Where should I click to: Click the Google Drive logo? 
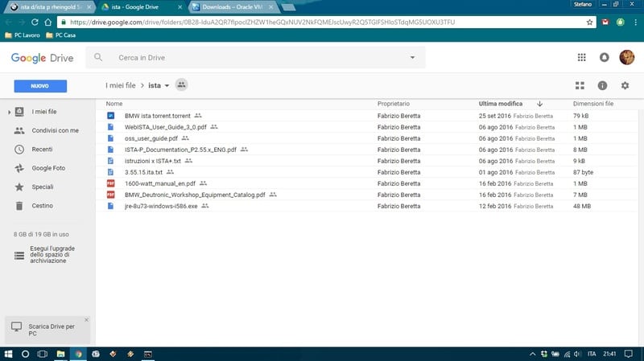(x=42, y=58)
